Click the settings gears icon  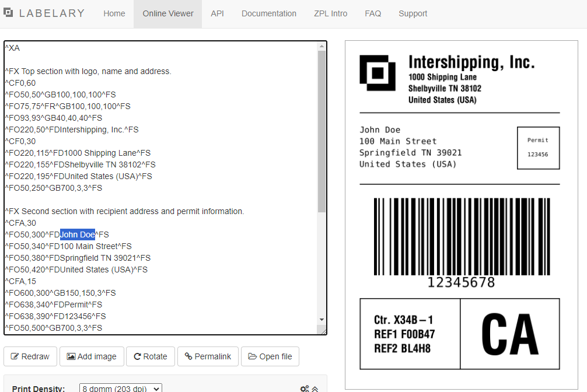[x=305, y=388]
